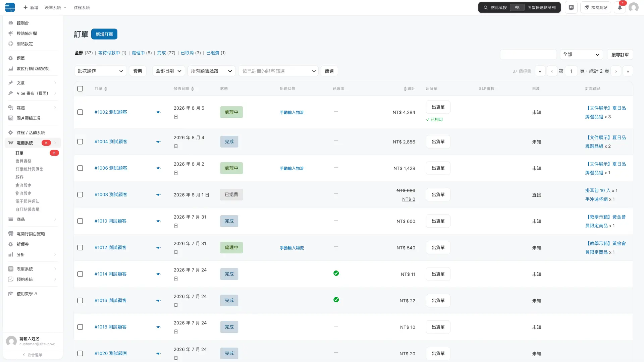Click the screen options monitor icon
This screenshot has height=362, width=644.
[x=571, y=7]
